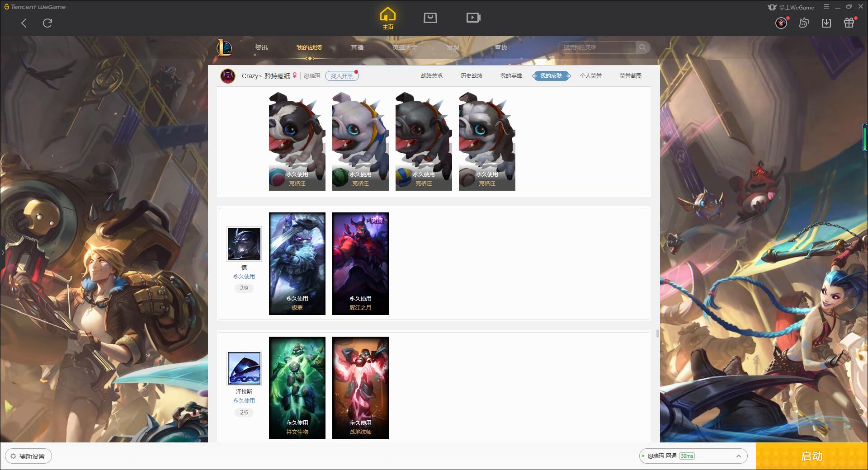Select the black-and-white bulldog 克格汪 with pink ball
The image size is (868, 470).
297,141
